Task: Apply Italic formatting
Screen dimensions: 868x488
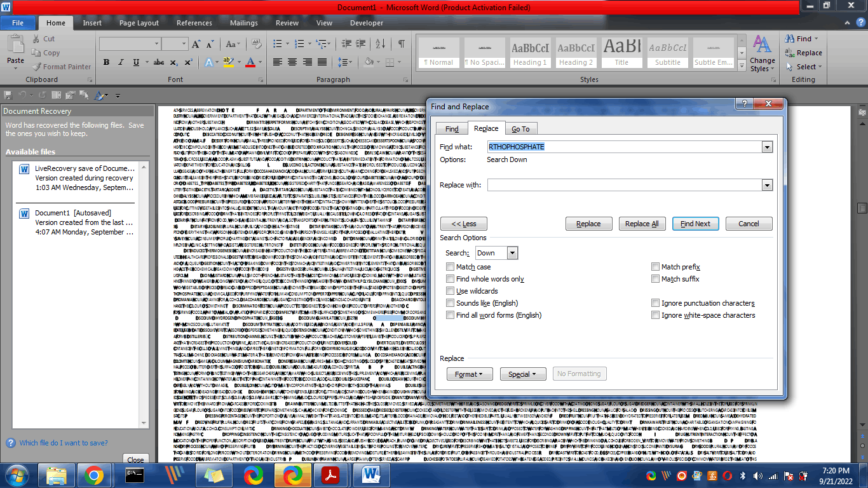Action: click(x=121, y=62)
